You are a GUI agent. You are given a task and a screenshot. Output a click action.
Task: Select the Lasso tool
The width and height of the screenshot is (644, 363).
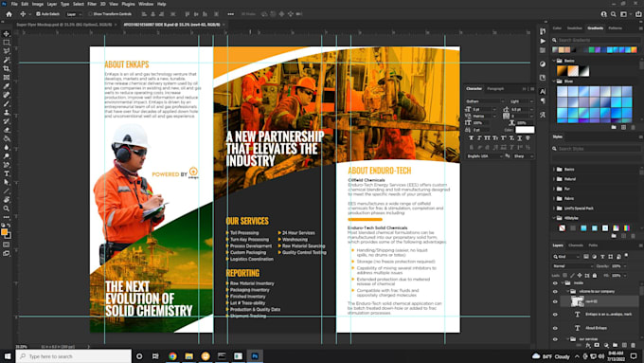tap(7, 51)
